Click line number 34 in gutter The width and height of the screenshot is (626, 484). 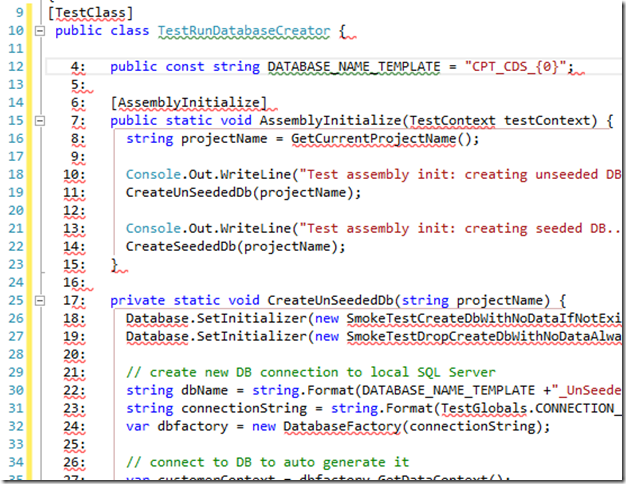coord(16,462)
